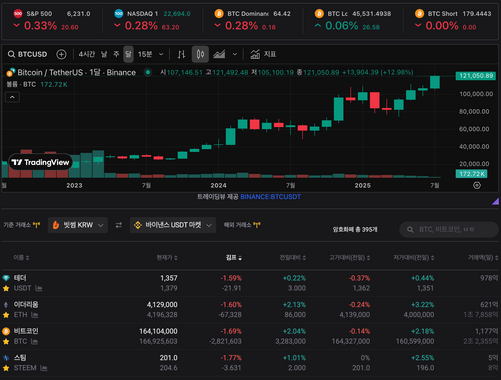This screenshot has width=501, height=380.
Task: Sort the table by 김프 column
Action: tap(234, 257)
